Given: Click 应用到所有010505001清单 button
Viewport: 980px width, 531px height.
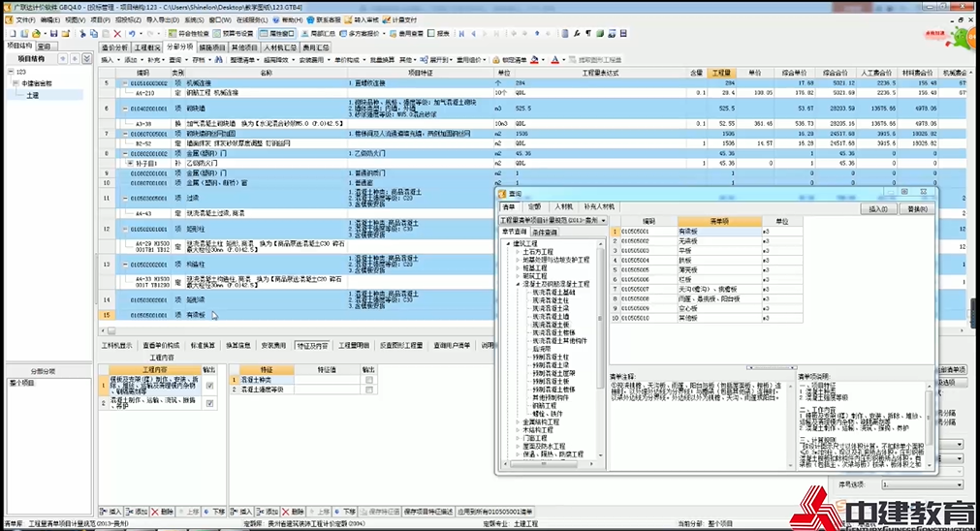Looking at the screenshot, I should (495, 512).
